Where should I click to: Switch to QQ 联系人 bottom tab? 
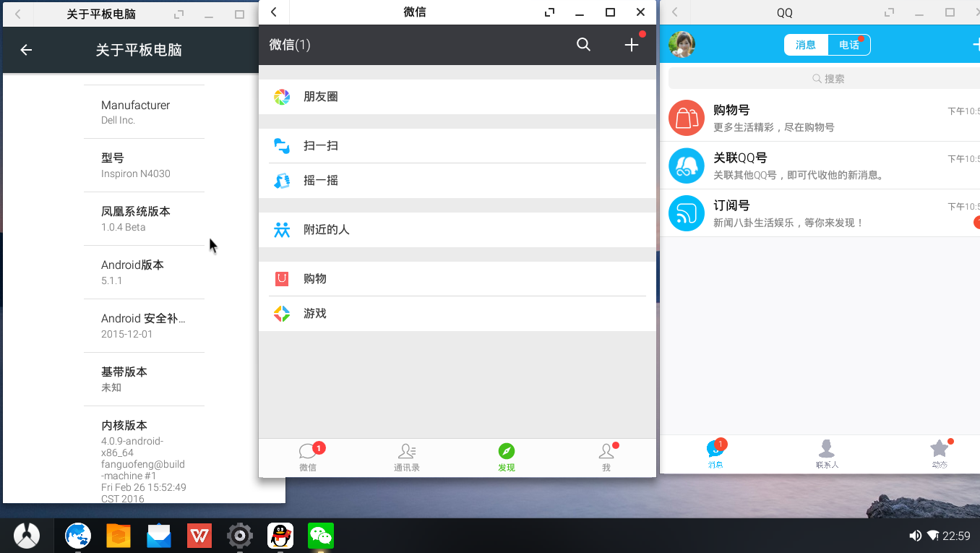[x=827, y=455]
